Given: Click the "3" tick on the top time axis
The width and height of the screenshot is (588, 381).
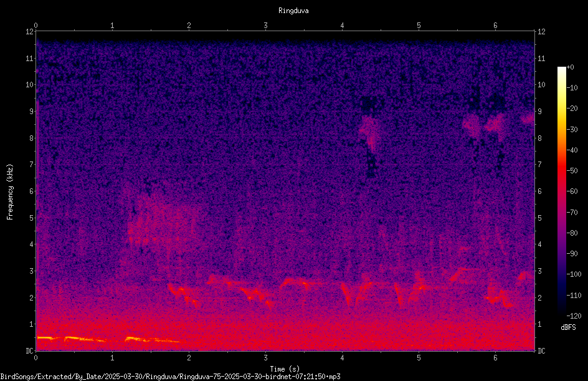Looking at the screenshot, I should pos(265,26).
